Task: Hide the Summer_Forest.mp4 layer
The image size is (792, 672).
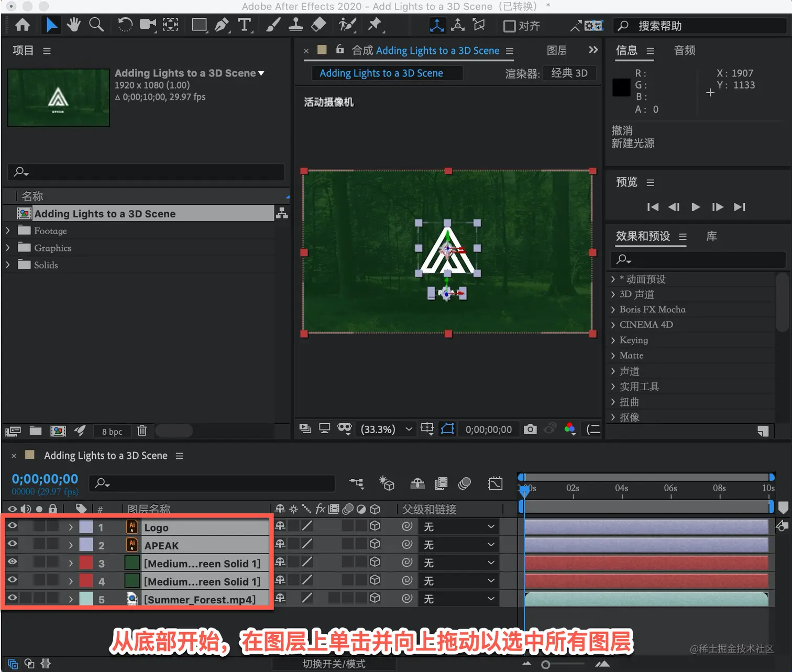Action: click(13, 598)
